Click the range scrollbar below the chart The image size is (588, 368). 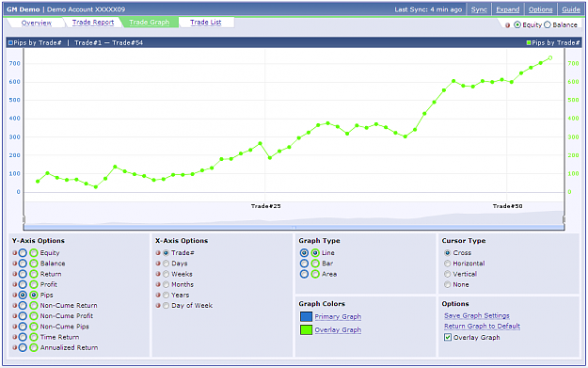294,228
